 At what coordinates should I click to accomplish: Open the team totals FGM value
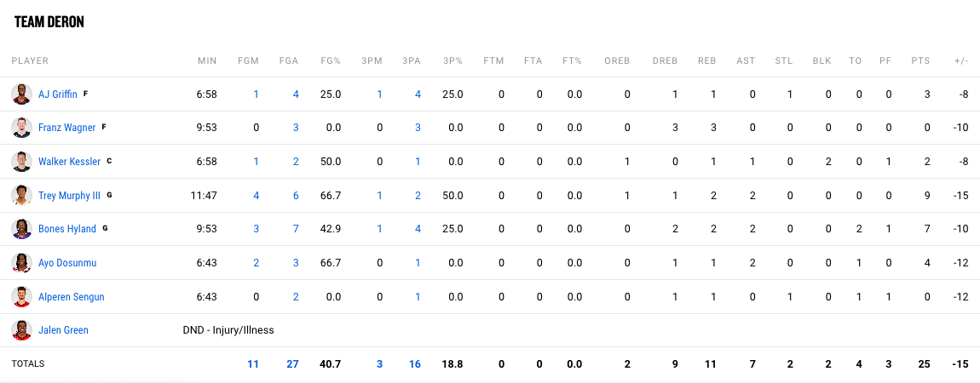click(253, 364)
